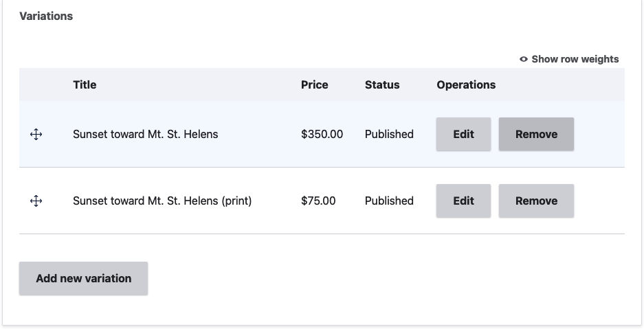Click drag handle for Sunset toward Mt. St. Helens
The image size is (644, 329).
point(36,135)
